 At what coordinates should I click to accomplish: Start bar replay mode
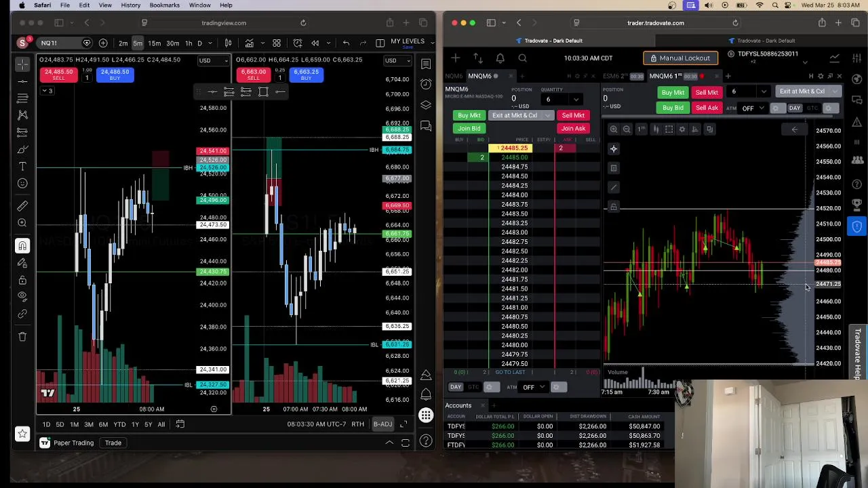click(315, 43)
